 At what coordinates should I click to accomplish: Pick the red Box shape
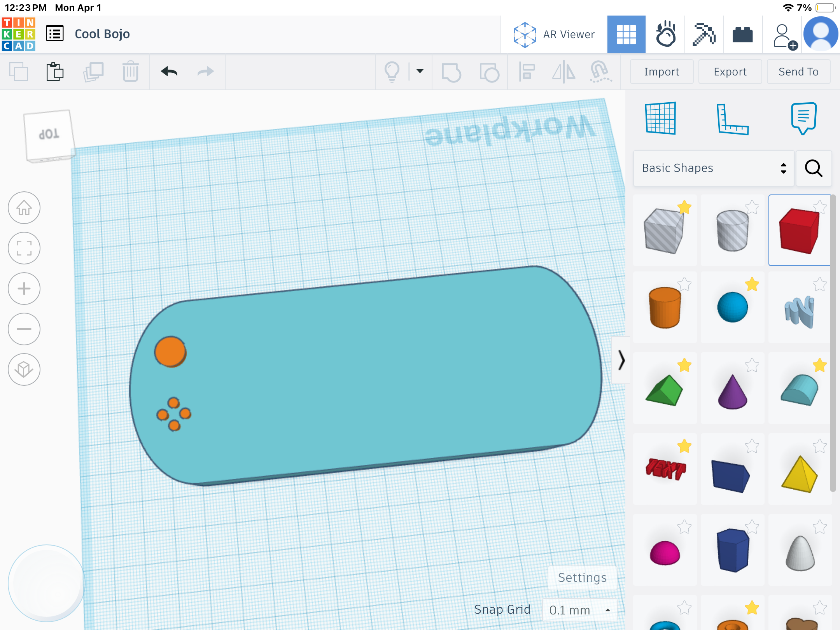[x=799, y=230]
